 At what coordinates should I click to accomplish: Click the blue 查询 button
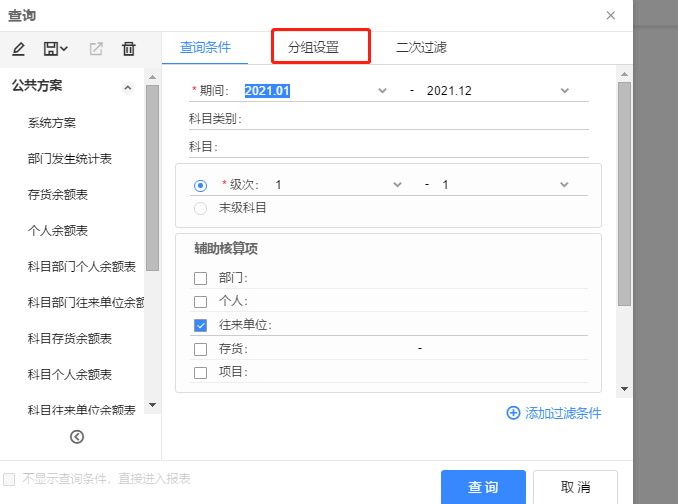(x=483, y=487)
